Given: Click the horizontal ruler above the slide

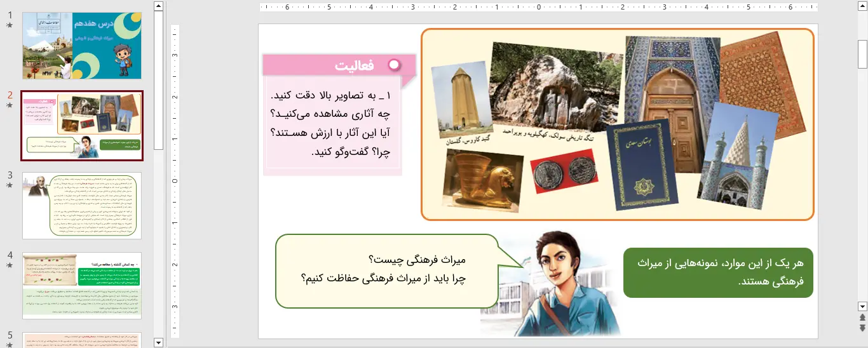Looking at the screenshot, I should 539,8.
